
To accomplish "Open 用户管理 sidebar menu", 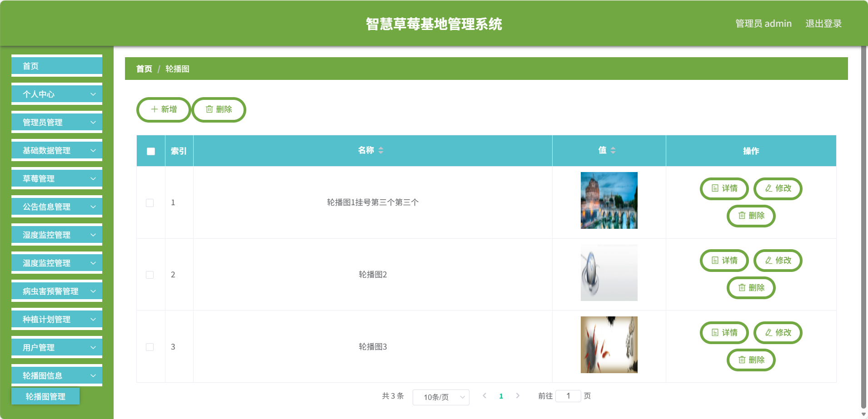I will click(57, 348).
